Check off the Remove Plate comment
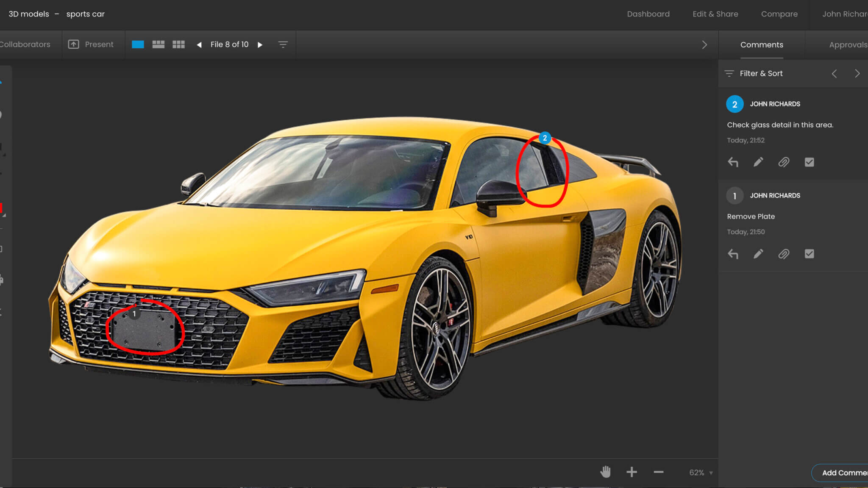The height and width of the screenshot is (488, 868). pos(809,254)
